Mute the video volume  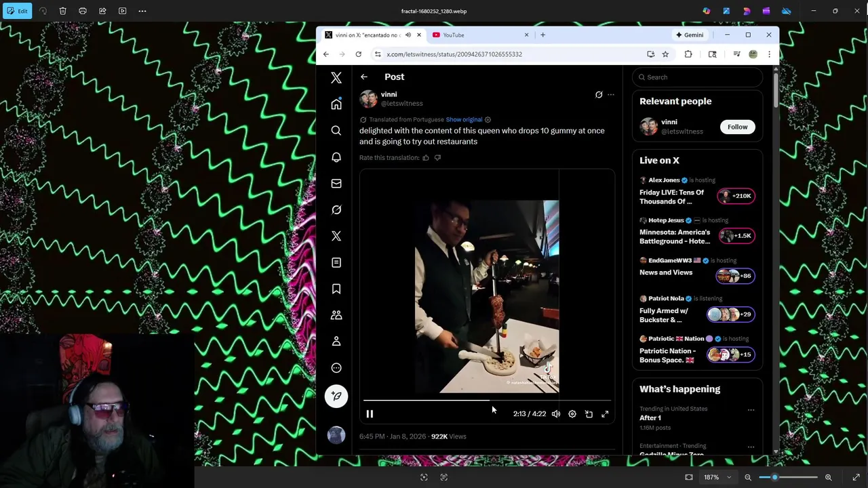556,414
